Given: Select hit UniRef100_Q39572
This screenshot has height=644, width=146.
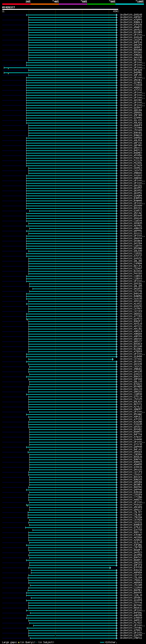Looking at the screenshot, I should point(131,211).
